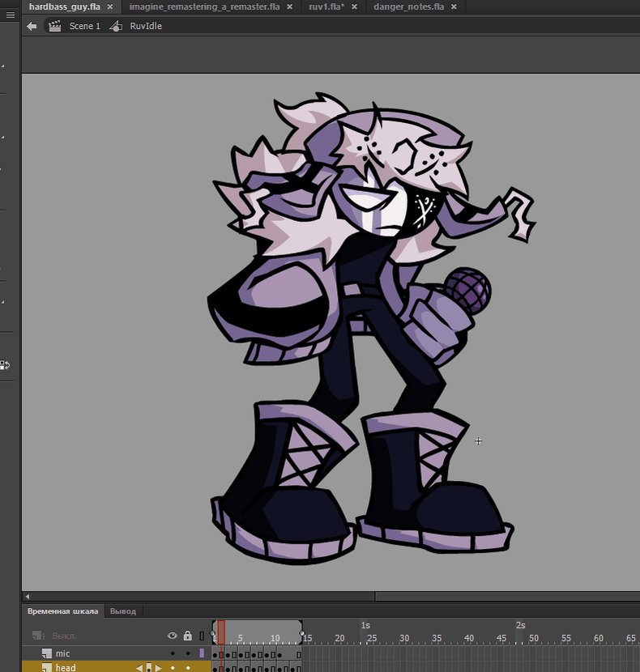The height and width of the screenshot is (672, 640).
Task: Lock the mic layer
Action: pyautogui.click(x=188, y=653)
